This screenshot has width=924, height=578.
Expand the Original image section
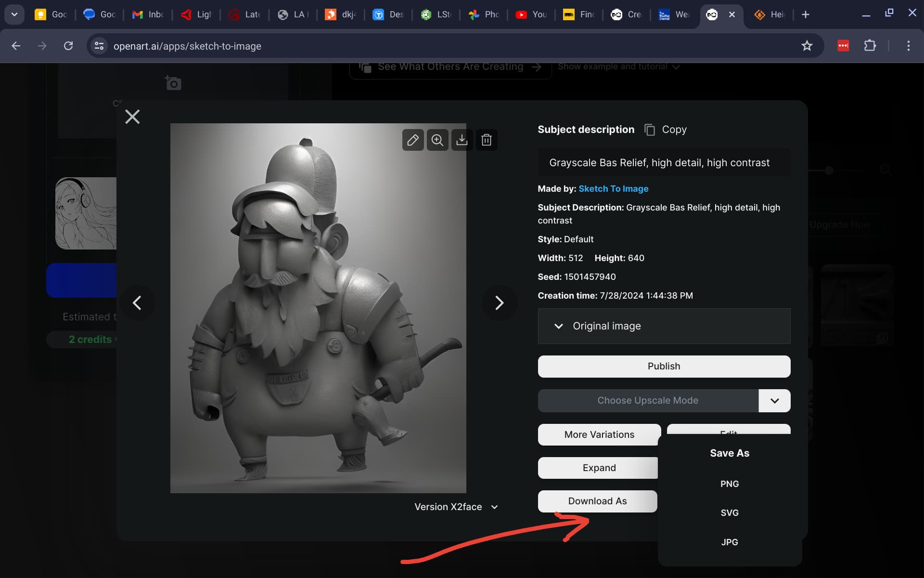(x=664, y=326)
